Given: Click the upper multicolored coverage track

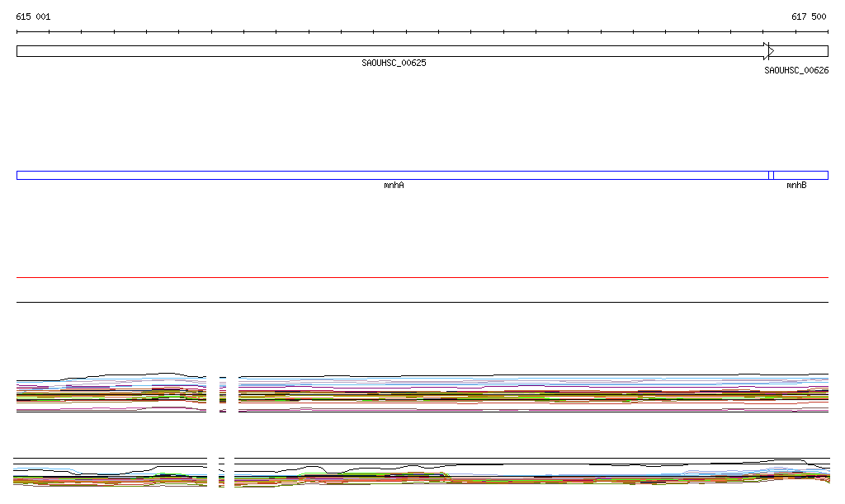Looking at the screenshot, I should tap(528, 394).
